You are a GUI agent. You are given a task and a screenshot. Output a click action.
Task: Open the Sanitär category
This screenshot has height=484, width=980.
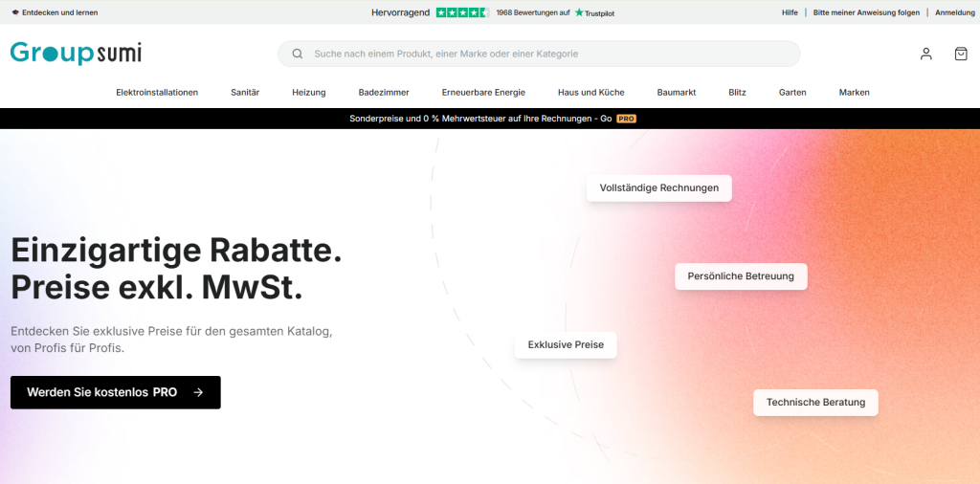click(x=245, y=92)
